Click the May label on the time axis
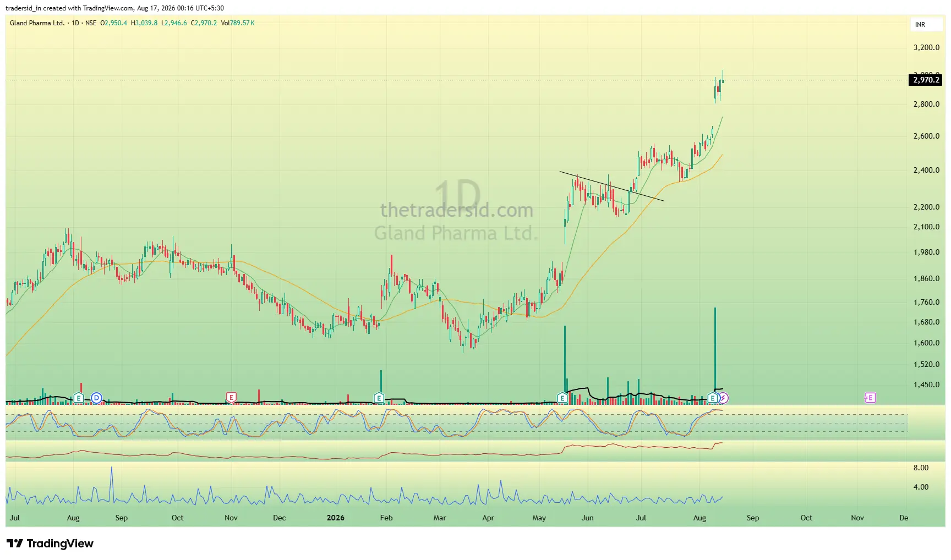 coord(539,518)
